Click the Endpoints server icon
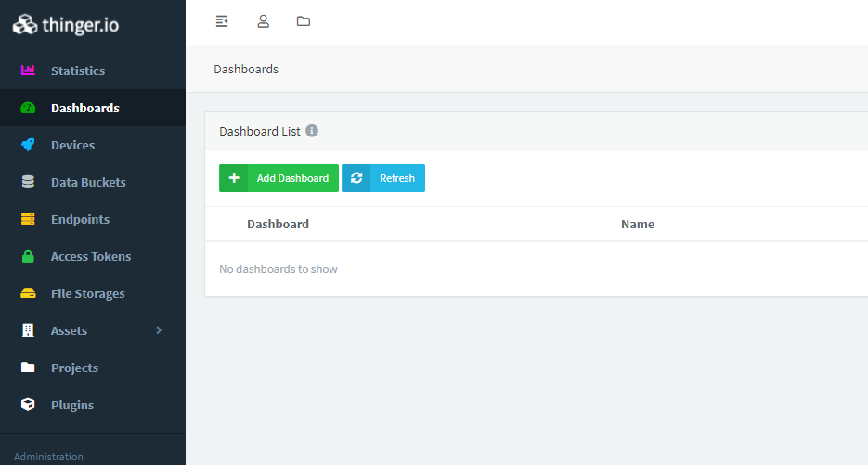This screenshot has width=868, height=465. pyautogui.click(x=28, y=219)
